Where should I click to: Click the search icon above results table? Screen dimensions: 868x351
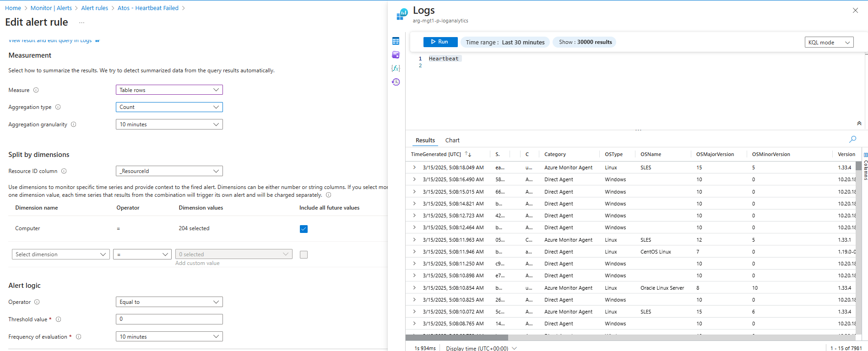852,139
